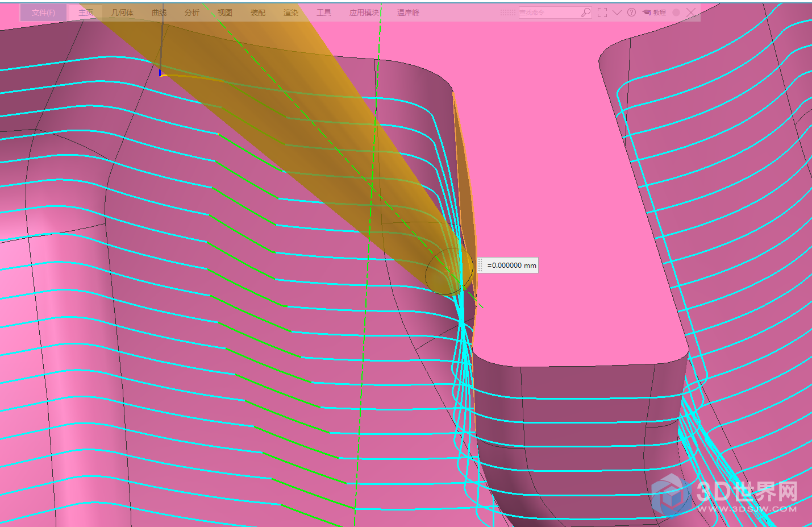The image size is (812, 527).
Task: Open the 分析 tab
Action: 192,13
